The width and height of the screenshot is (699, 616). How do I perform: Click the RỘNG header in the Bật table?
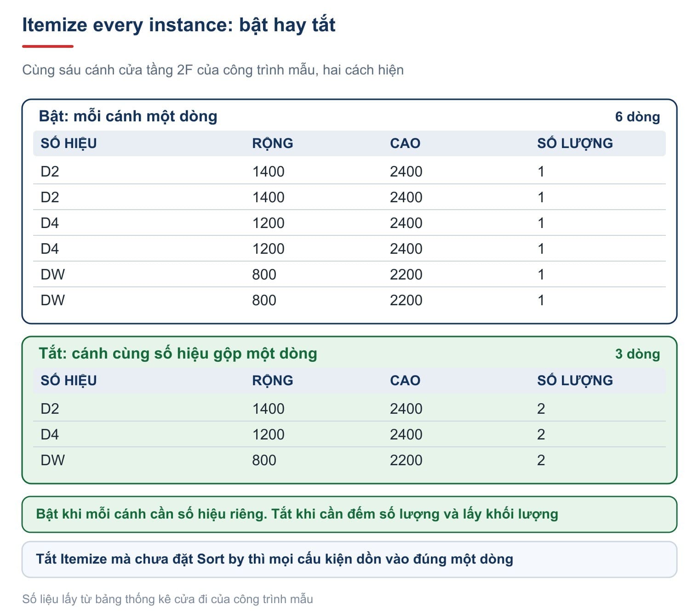(x=272, y=143)
